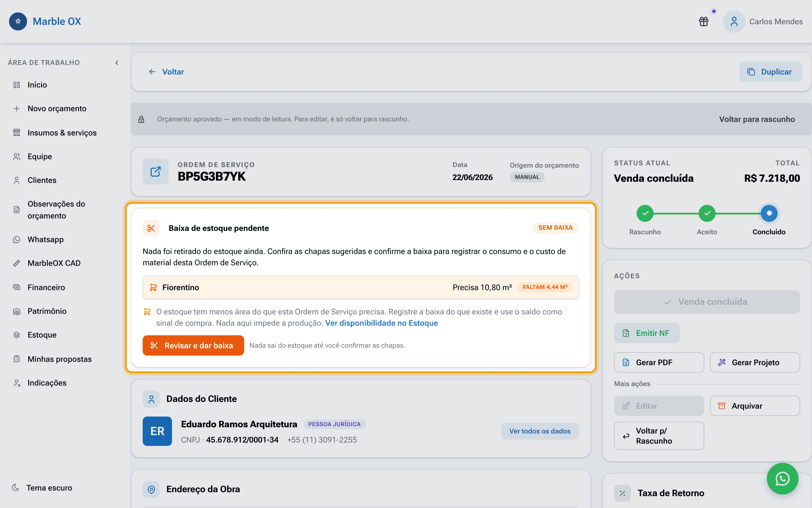Click the PESSOA JURÍDICA tag

[x=334, y=424]
